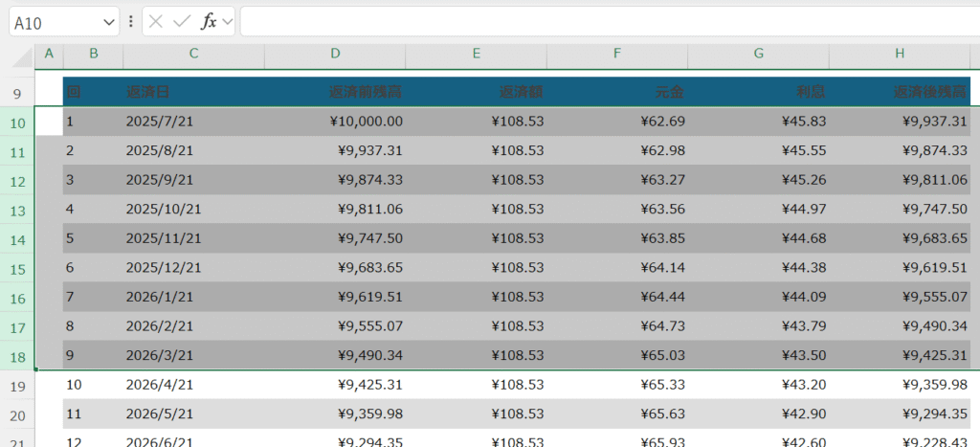The height and width of the screenshot is (447, 980).
Task: Select row 14 header
Action: (17, 240)
